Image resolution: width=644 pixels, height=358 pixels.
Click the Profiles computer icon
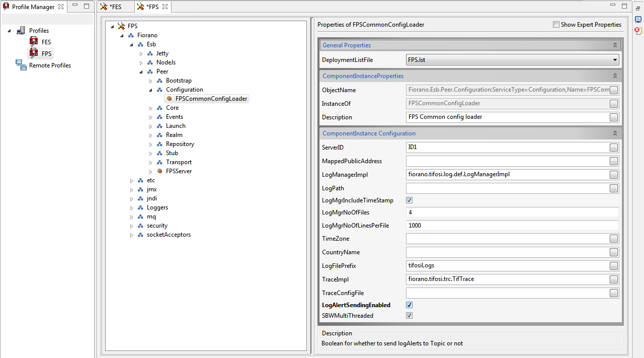pos(21,30)
